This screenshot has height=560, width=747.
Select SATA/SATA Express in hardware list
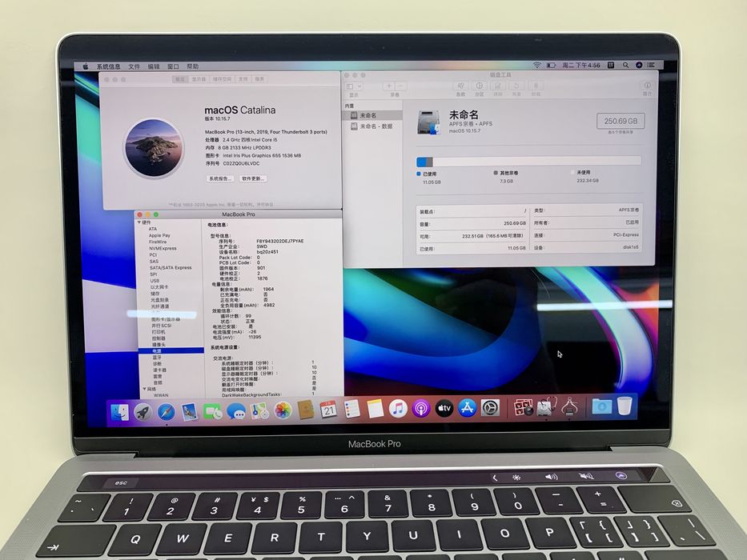tap(171, 268)
